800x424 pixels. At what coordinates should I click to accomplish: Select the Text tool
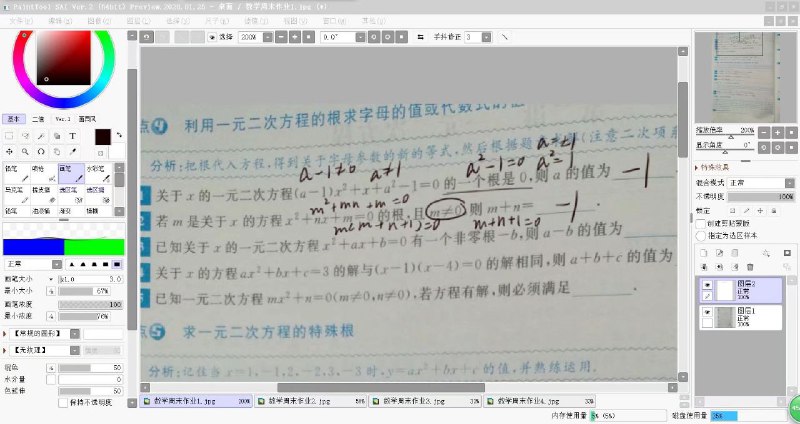[x=72, y=135]
